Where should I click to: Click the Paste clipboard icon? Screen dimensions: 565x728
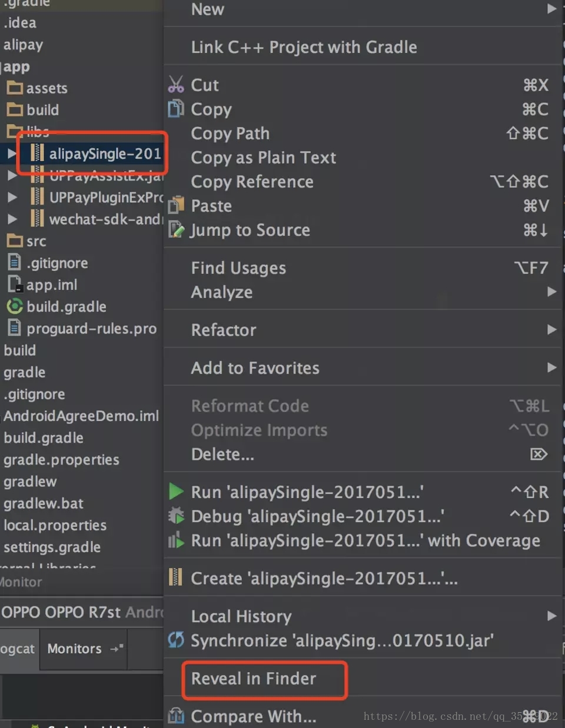(x=176, y=206)
